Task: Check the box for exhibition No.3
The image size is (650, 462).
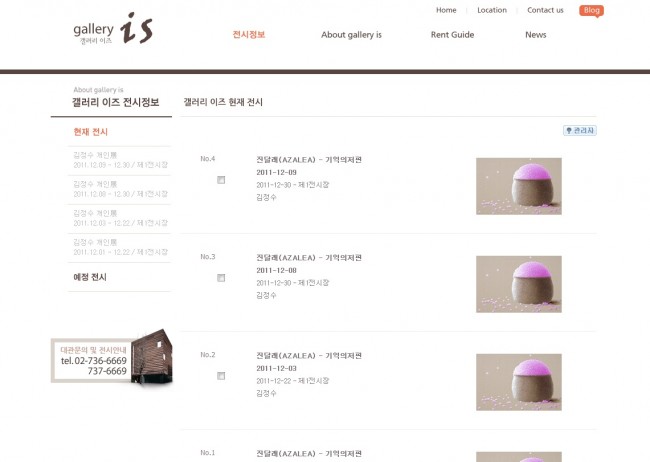Action: tap(221, 278)
